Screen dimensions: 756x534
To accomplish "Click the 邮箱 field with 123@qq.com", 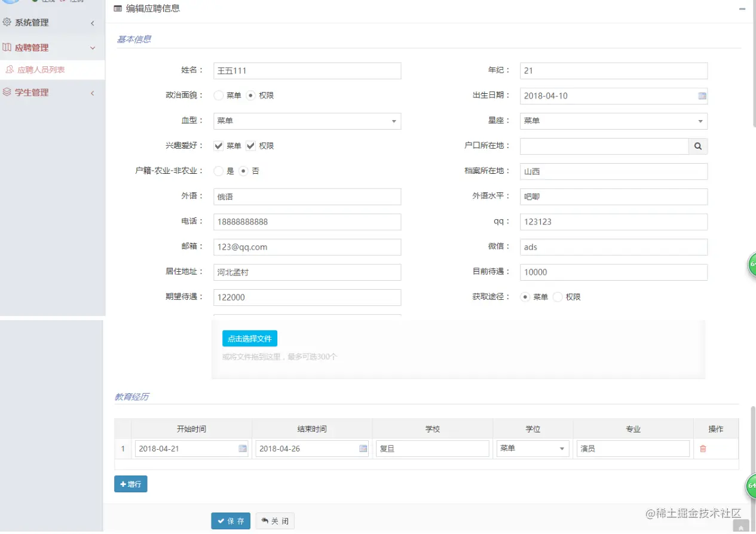I will click(x=307, y=247).
